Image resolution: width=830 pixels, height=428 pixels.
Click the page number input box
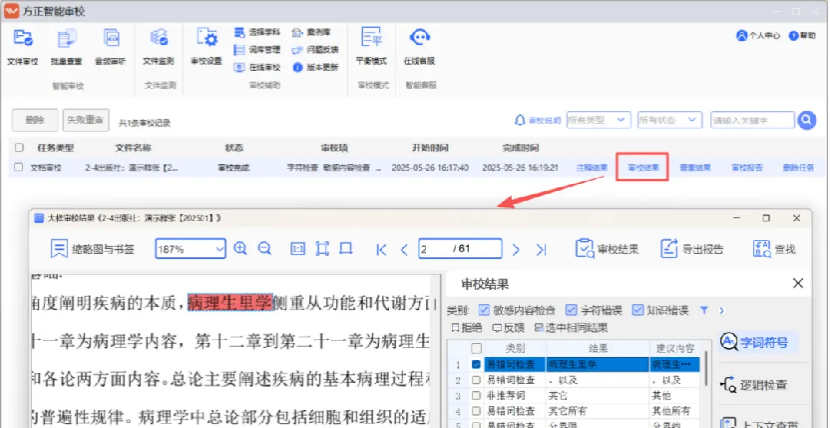pyautogui.click(x=460, y=249)
